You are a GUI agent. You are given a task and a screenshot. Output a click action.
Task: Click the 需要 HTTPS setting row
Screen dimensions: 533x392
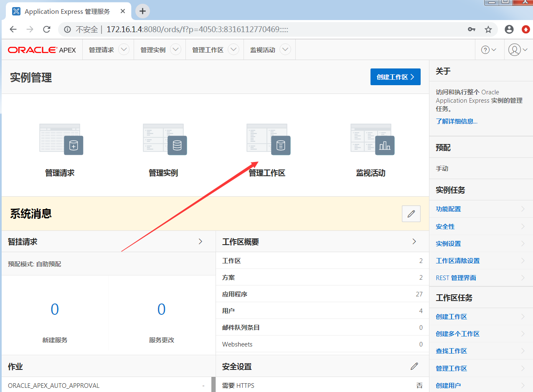322,385
